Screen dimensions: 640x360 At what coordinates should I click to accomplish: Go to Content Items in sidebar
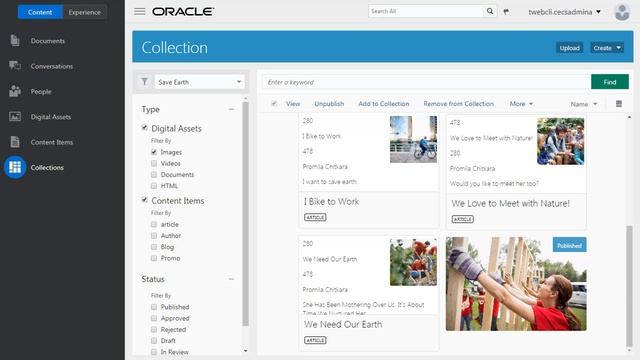[x=52, y=142]
